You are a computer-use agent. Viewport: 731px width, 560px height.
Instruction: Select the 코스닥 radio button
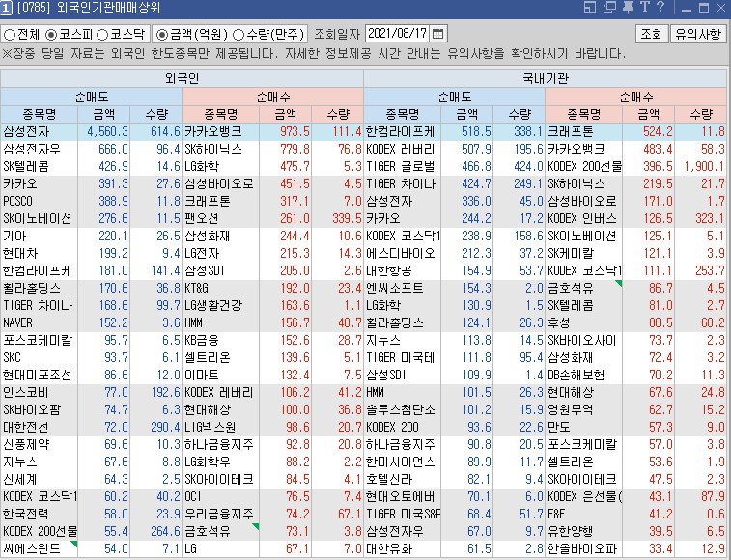pos(102,35)
